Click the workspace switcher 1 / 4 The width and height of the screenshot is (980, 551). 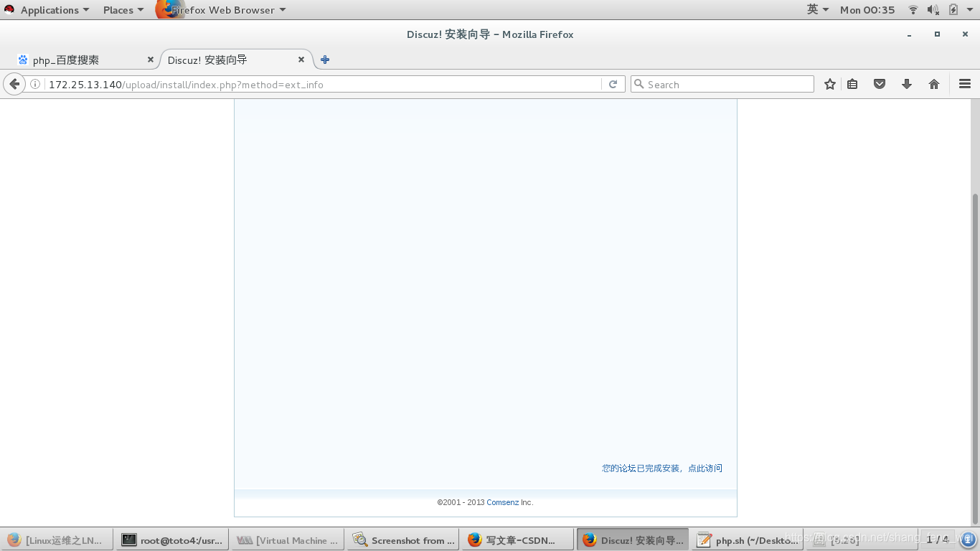pos(937,540)
